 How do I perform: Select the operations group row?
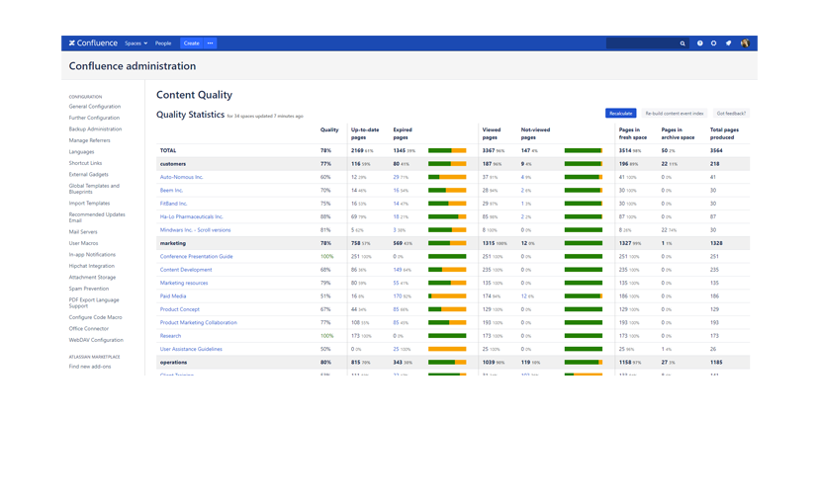(453, 362)
